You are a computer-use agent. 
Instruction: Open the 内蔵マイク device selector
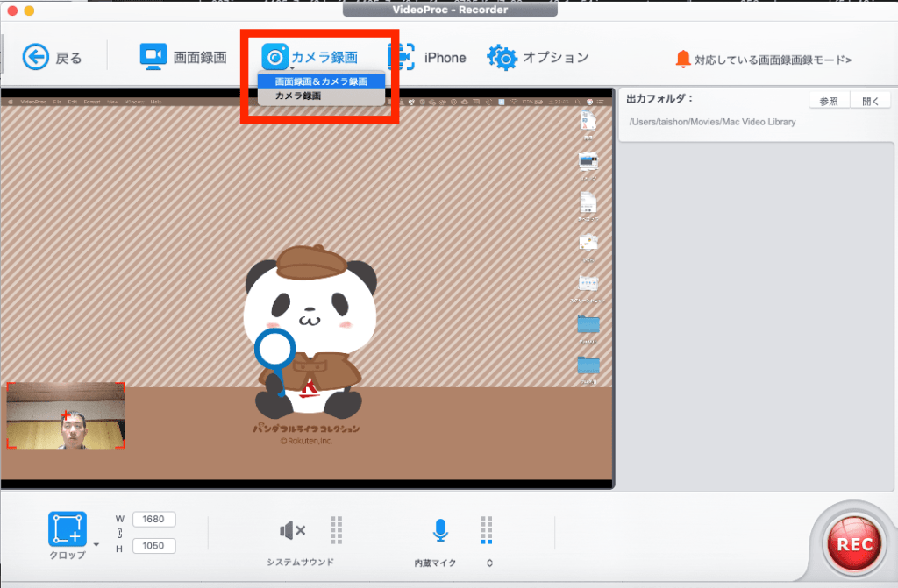(x=489, y=563)
